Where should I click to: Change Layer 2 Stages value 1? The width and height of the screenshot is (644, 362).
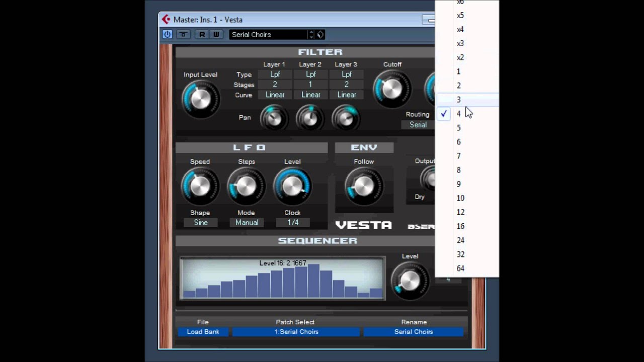tap(310, 84)
